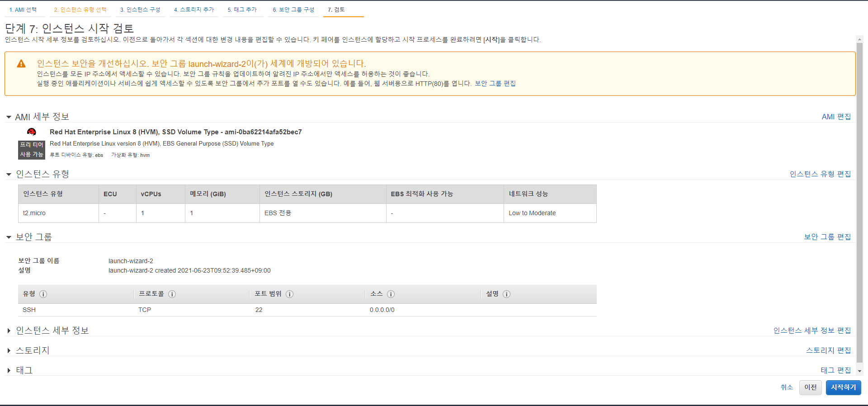Click the scrollbar down arrow
Viewport: 868px width, 406px height.
(859, 371)
